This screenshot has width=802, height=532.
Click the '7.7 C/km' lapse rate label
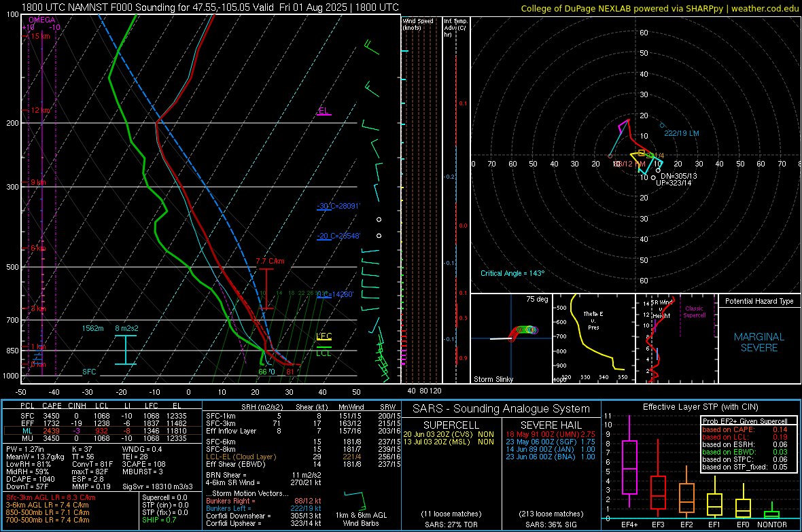click(270, 261)
